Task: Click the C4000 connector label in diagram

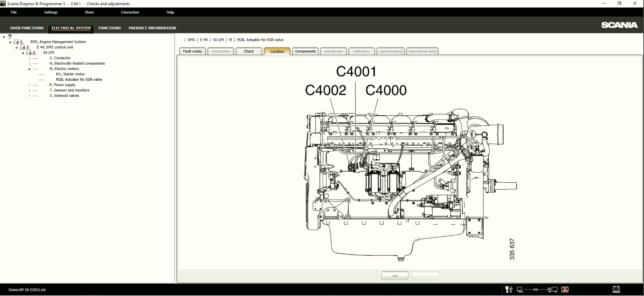Action: click(386, 90)
